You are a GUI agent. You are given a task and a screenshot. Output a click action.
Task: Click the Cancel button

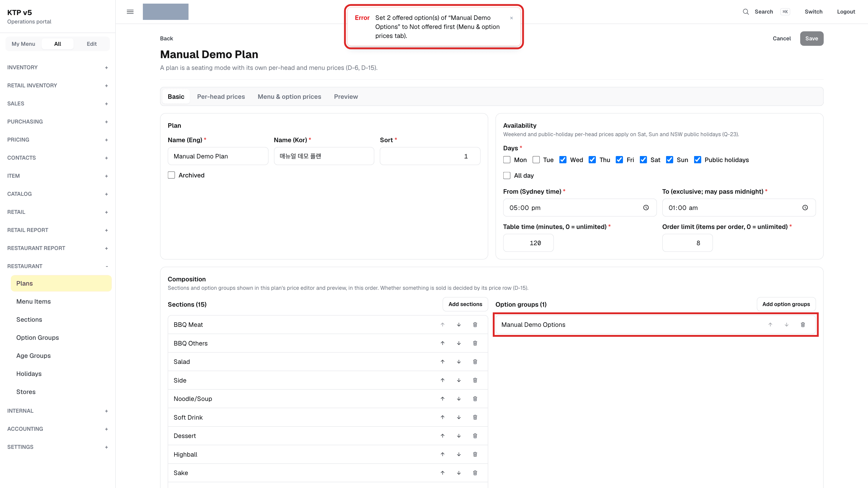(782, 38)
